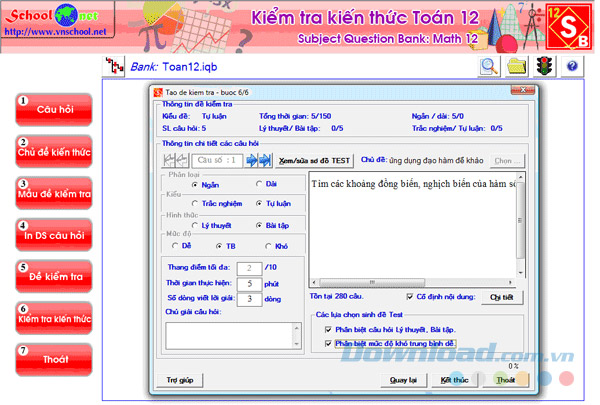Click the Thời gian thực hiện field
Screen dimensions: 600x405
249,284
